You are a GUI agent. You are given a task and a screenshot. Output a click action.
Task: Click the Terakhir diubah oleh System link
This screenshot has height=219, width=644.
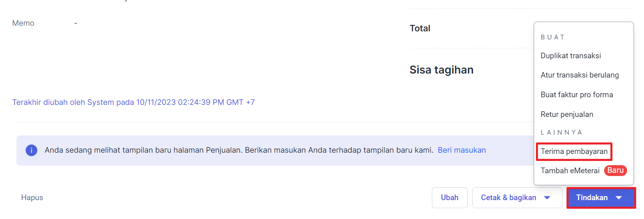(133, 102)
